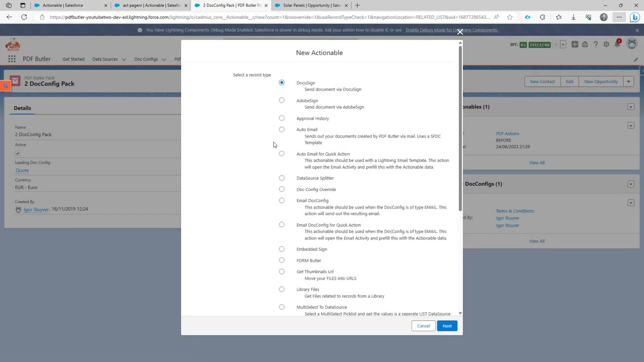The image size is (644, 362).
Task: Select MultiSelect To DataSource radio
Action: tap(282, 307)
